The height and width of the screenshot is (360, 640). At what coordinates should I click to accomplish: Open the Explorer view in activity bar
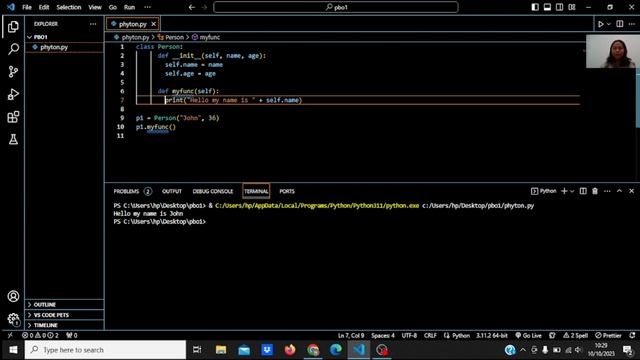(x=13, y=27)
